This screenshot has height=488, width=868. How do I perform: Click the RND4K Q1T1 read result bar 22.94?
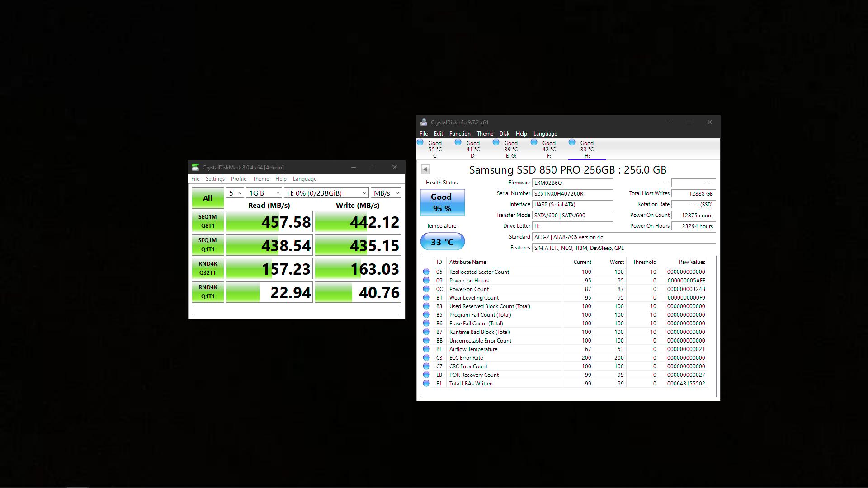pyautogui.click(x=269, y=292)
